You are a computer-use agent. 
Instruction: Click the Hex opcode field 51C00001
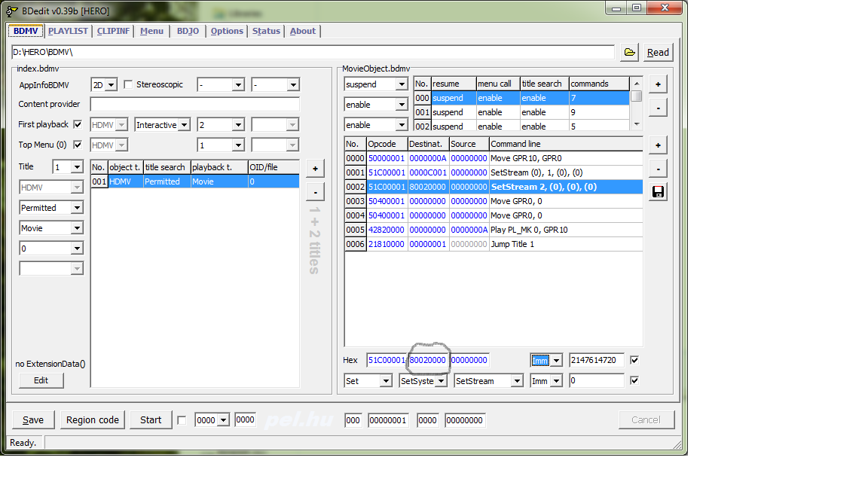click(x=387, y=360)
